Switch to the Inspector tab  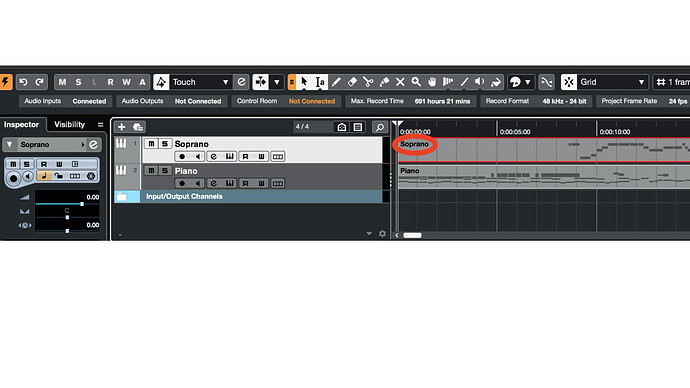21,124
